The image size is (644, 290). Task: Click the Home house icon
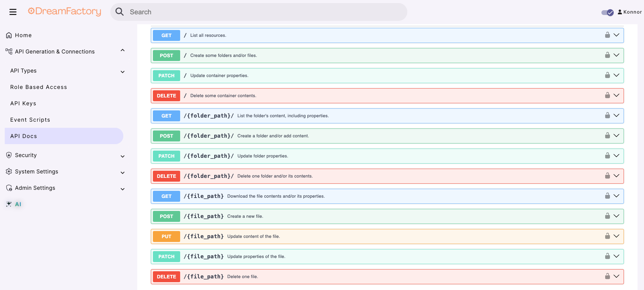click(9, 35)
